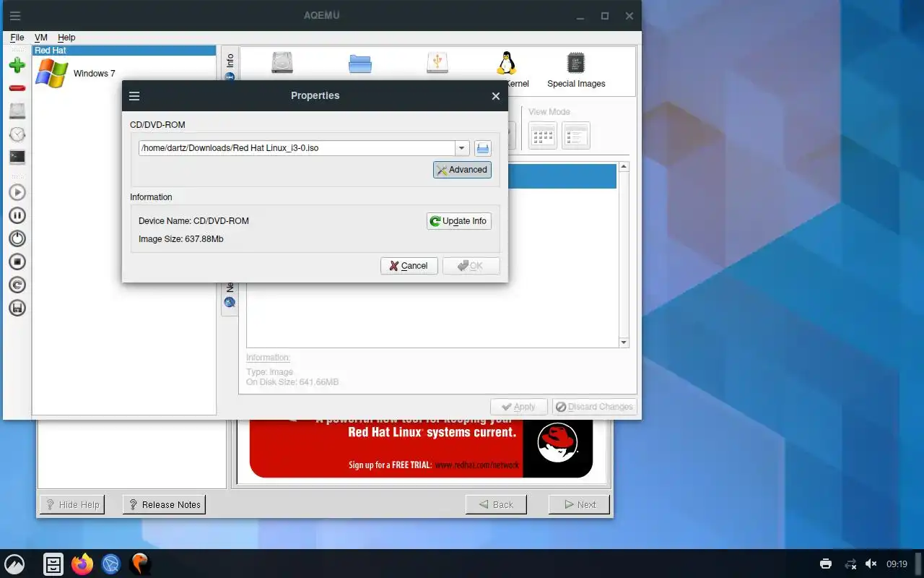The height and width of the screenshot is (578, 924).
Task: Click Update Info in the Properties dialog
Action: click(x=459, y=221)
